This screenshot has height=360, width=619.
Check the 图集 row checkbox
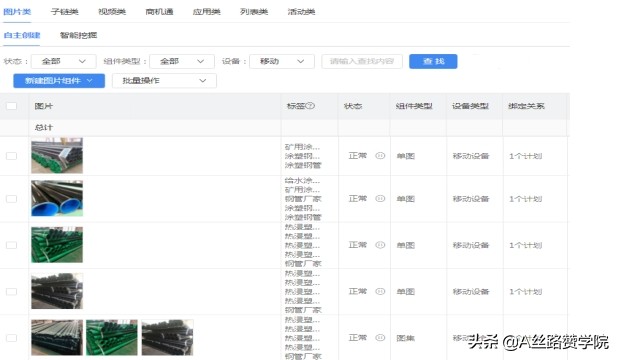11,338
